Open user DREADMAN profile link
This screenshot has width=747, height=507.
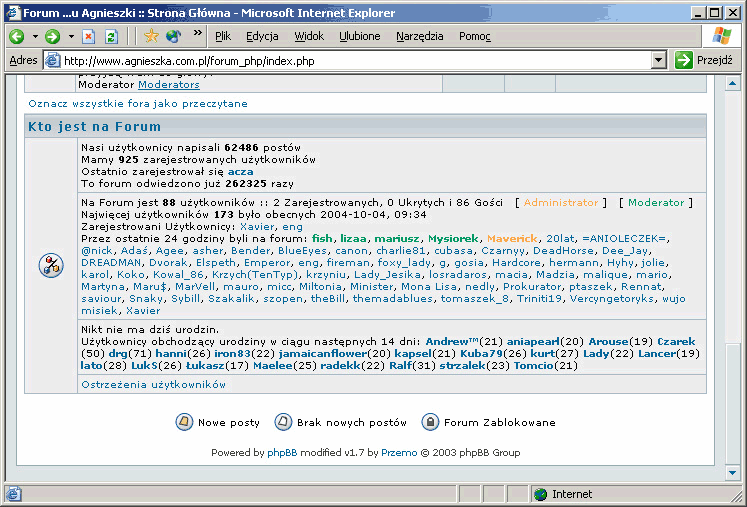point(111,263)
